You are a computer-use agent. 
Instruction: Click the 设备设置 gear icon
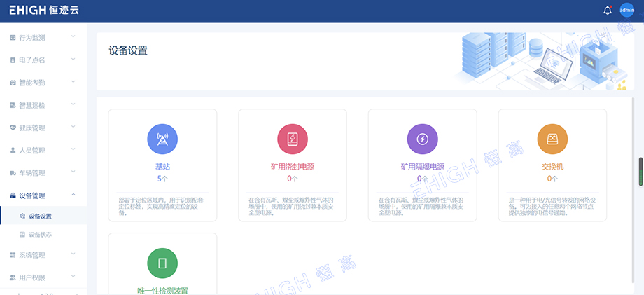[22, 216]
